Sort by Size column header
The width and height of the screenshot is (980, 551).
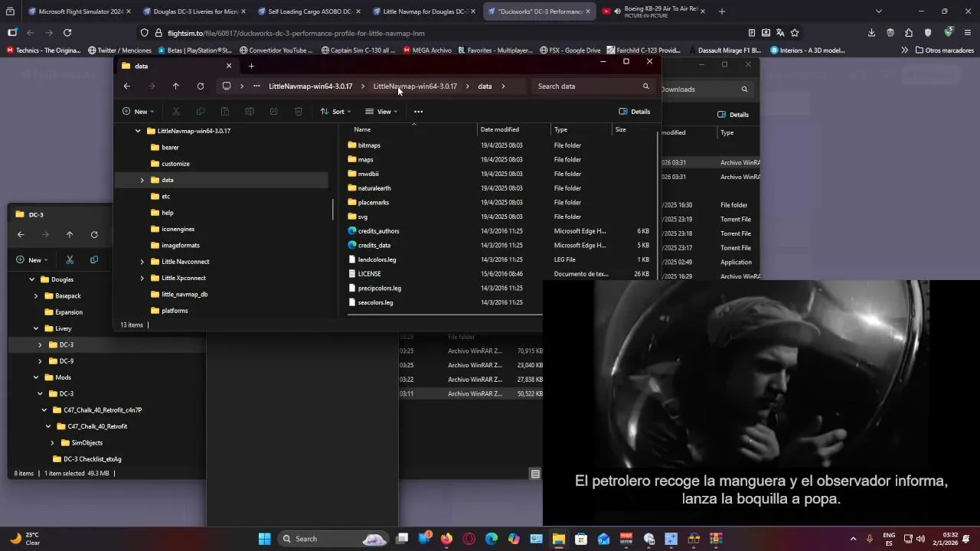coord(621,129)
